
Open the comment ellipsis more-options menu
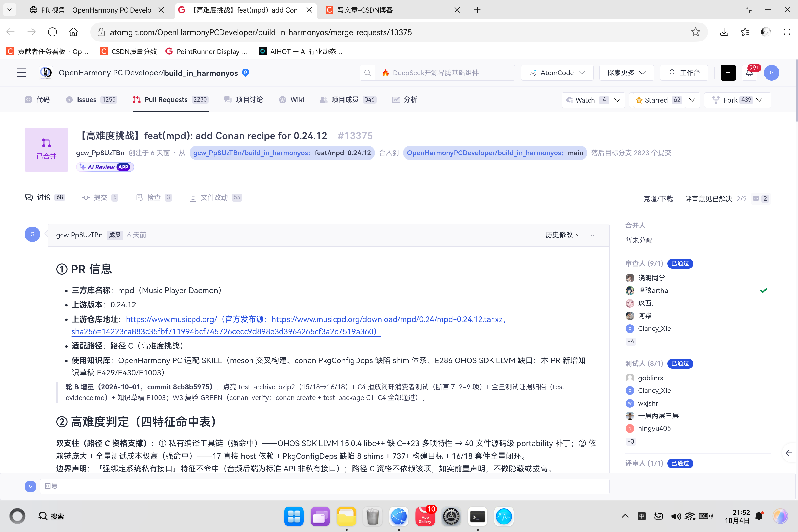(x=593, y=235)
